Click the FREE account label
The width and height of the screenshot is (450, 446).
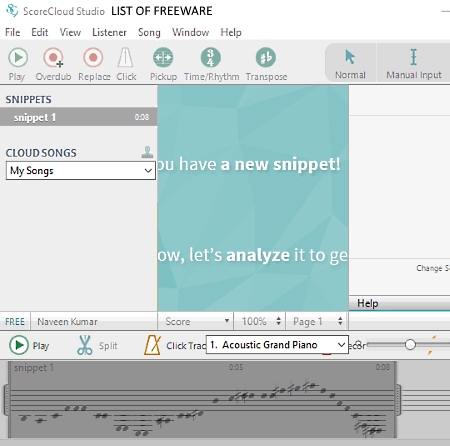pyautogui.click(x=15, y=322)
